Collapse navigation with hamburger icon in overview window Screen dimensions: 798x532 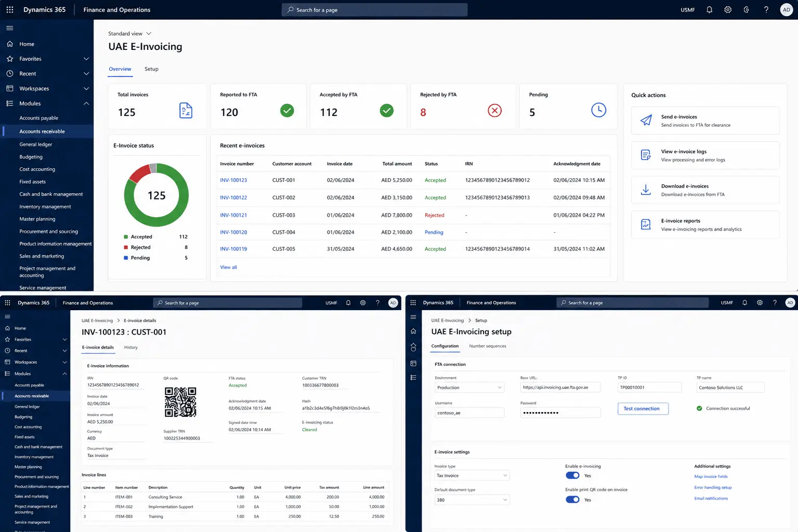(10, 28)
